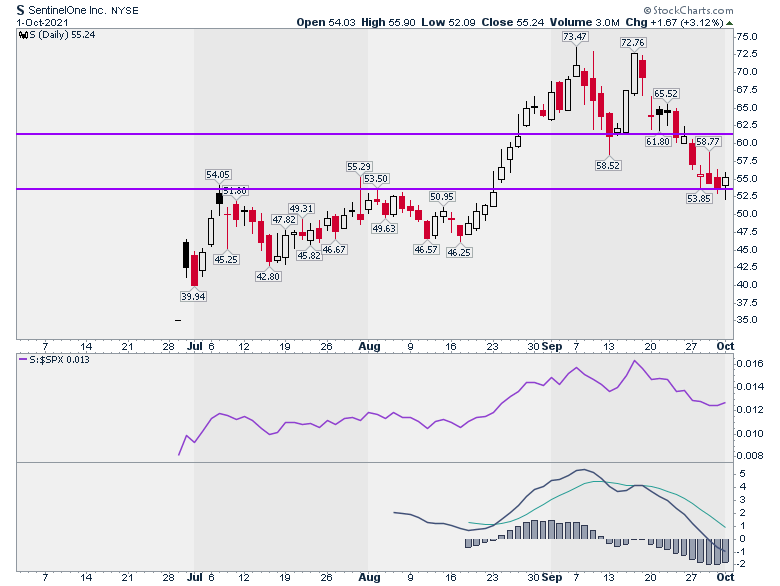Image resolution: width=780 pixels, height=586 pixels.
Task: Click the 45.25 price label
Action: [x=226, y=260]
